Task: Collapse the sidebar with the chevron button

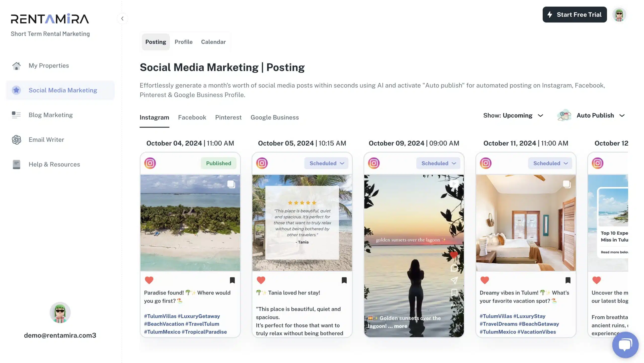Action: 122,18
